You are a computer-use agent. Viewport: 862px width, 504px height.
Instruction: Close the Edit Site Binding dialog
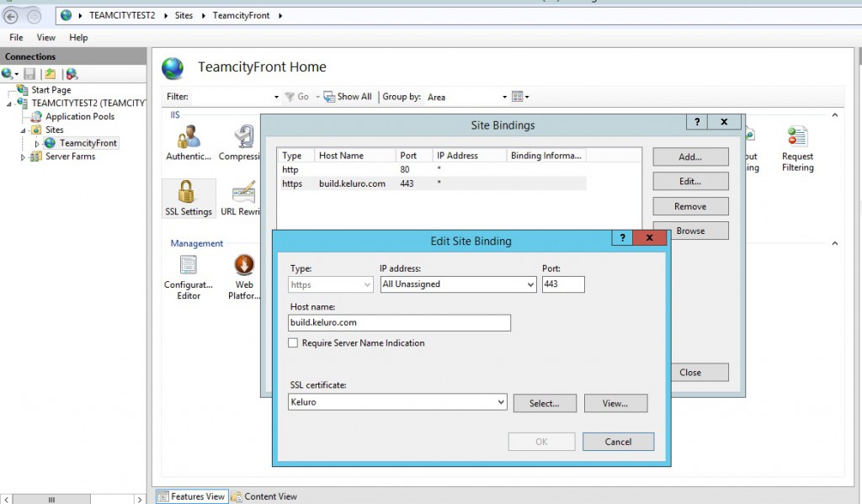(x=649, y=237)
